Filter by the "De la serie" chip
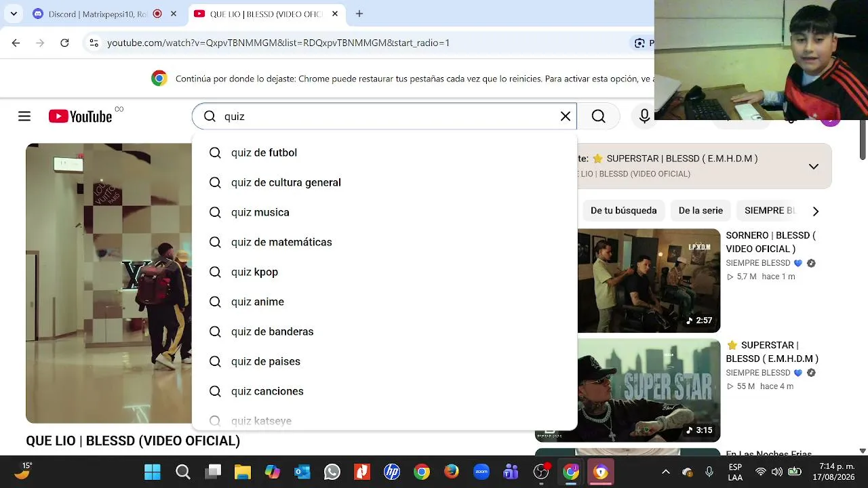Image resolution: width=868 pixels, height=488 pixels. [x=701, y=211]
